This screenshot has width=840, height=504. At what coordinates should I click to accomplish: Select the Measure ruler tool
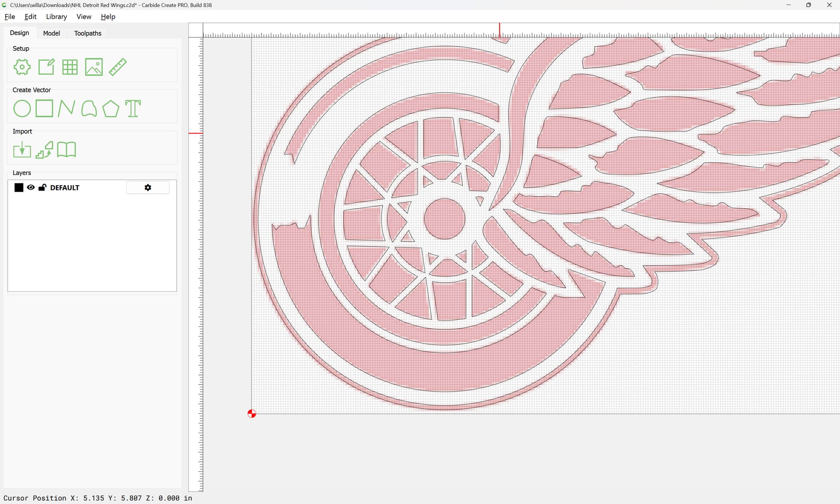tap(118, 67)
